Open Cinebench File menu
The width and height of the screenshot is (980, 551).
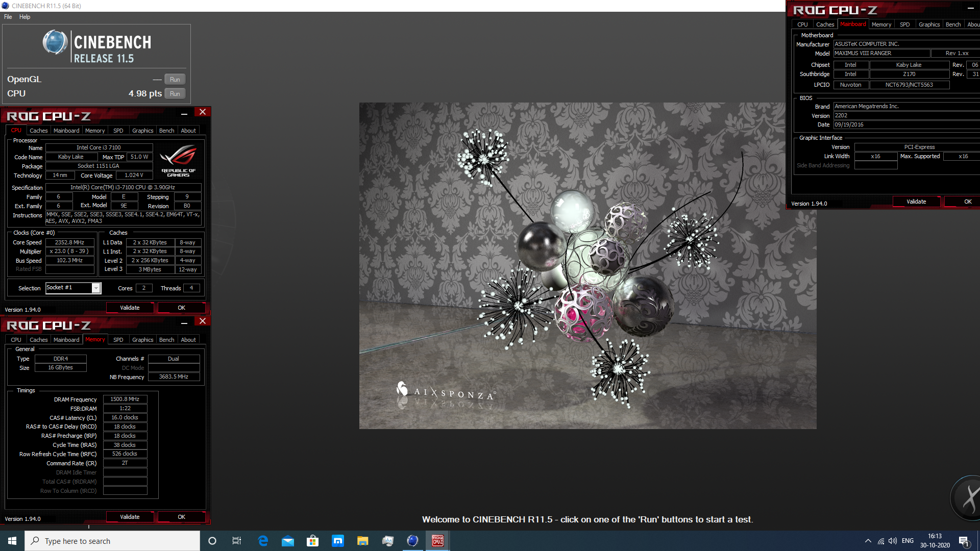point(8,17)
